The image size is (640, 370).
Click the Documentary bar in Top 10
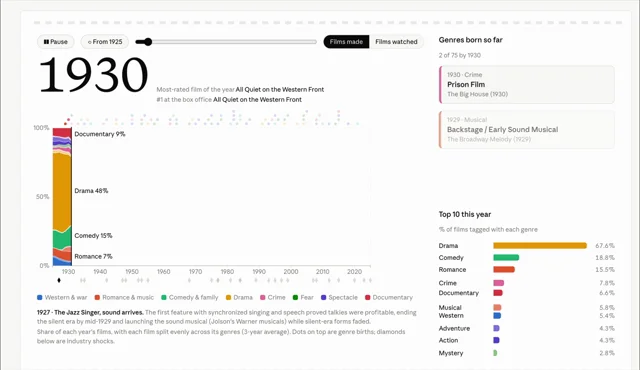pyautogui.click(x=498, y=293)
